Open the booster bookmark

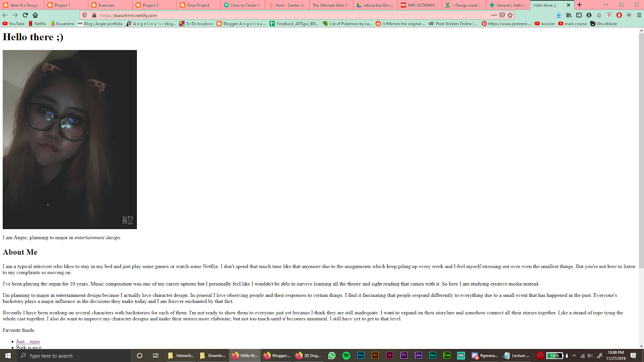545,24
